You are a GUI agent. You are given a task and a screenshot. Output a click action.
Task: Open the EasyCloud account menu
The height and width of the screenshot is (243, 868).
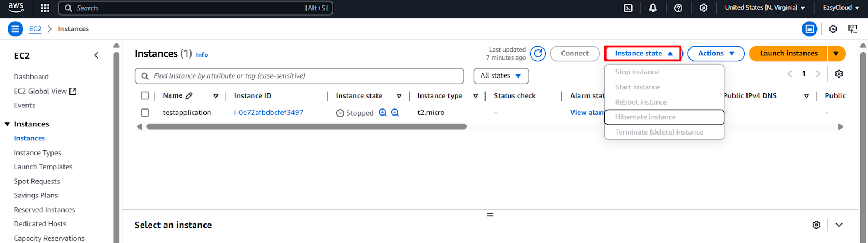[x=841, y=8]
